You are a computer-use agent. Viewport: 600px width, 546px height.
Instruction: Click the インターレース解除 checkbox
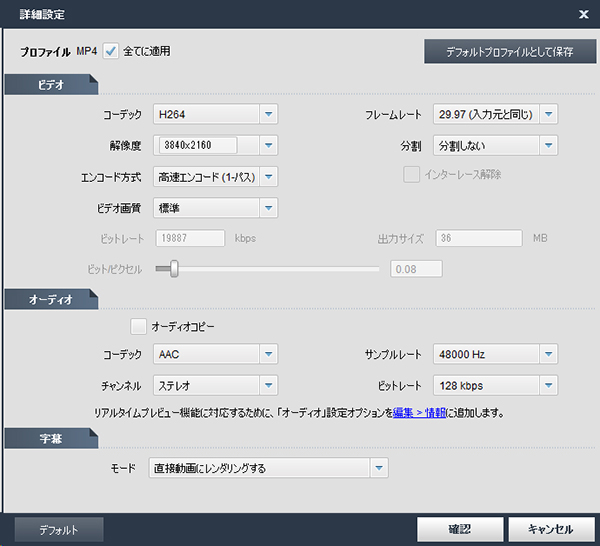(x=411, y=174)
